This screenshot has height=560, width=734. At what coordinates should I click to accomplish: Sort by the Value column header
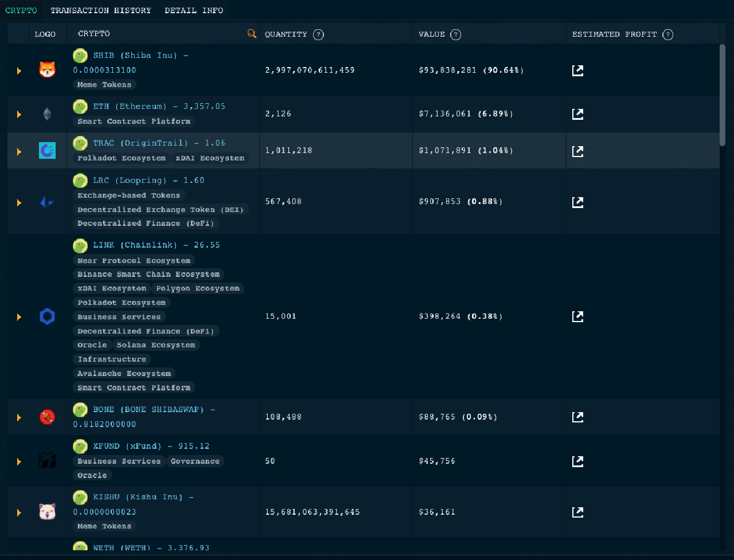pyautogui.click(x=432, y=34)
